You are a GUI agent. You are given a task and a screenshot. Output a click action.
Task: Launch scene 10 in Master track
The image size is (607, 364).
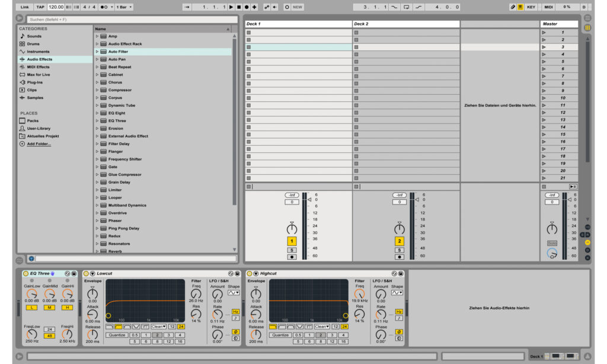544,98
